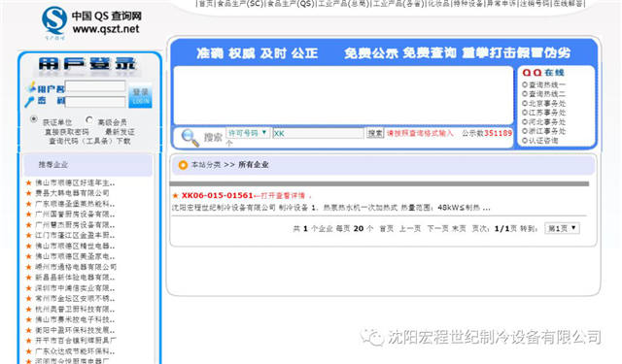Click the 本站分类 breadcrumb link
Viewport: 622px width, 364px height.
click(205, 165)
